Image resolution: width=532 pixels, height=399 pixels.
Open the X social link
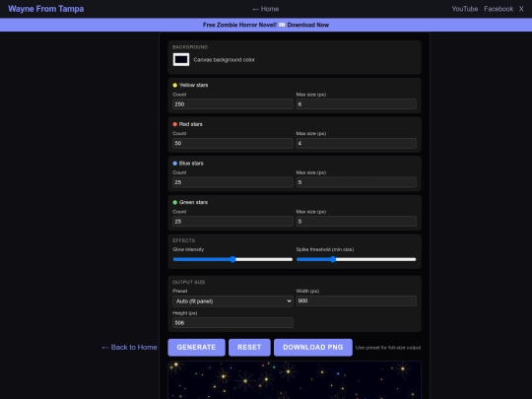(521, 9)
